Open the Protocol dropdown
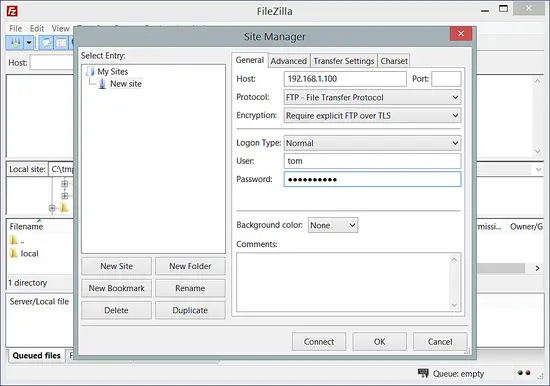550x386 pixels. [x=372, y=97]
